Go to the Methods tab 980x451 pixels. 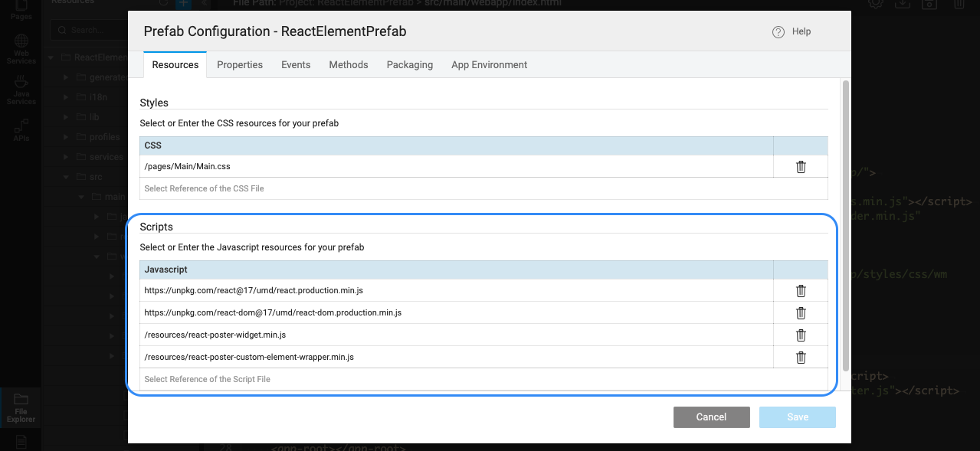click(349, 65)
